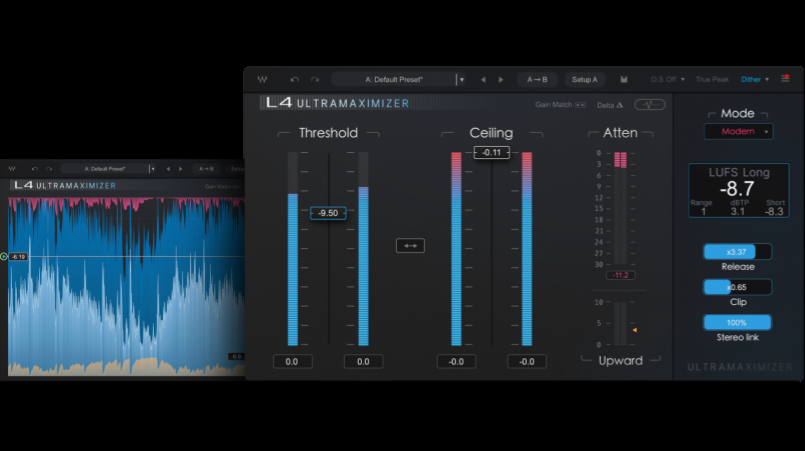The width and height of the screenshot is (805, 451).
Task: Click the Threshold slider handle at -9.50
Action: pyautogui.click(x=328, y=213)
